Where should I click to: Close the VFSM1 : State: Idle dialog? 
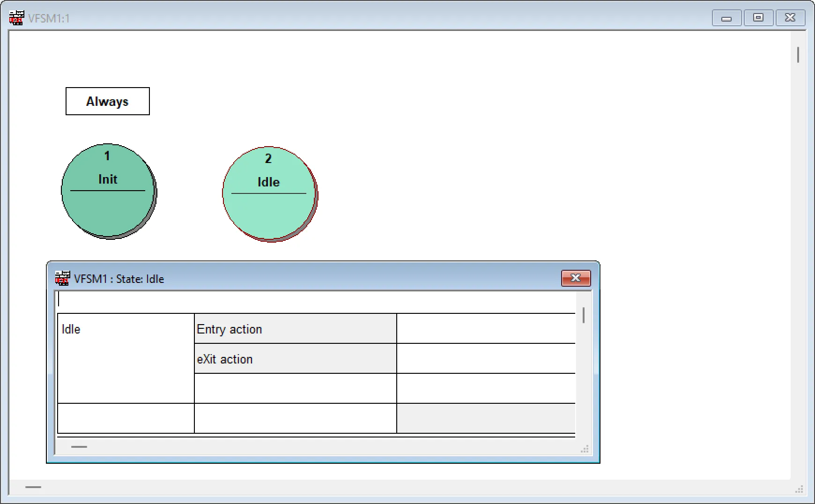tap(575, 278)
